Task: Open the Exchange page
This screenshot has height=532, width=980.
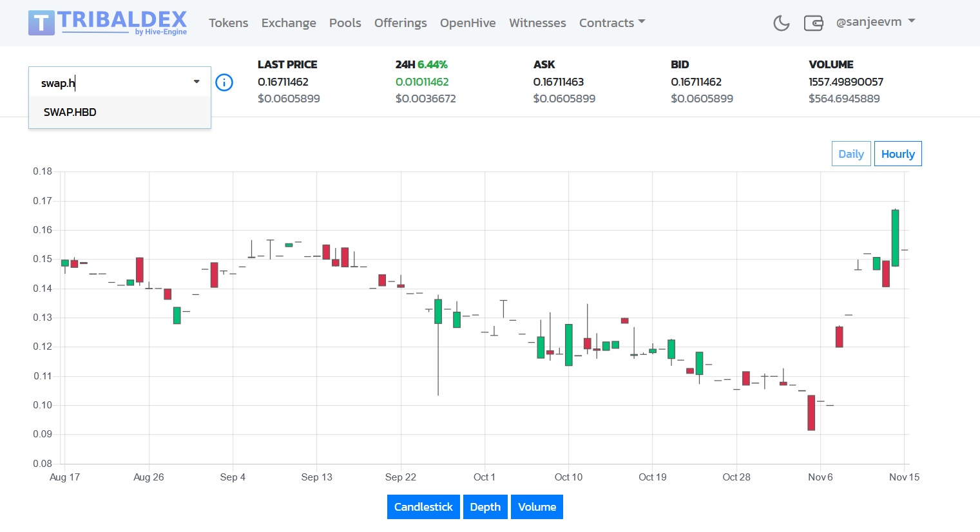Action: [289, 23]
